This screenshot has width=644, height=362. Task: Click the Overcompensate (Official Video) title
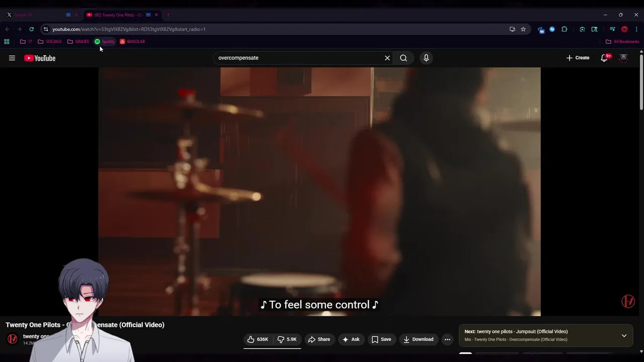click(85, 325)
